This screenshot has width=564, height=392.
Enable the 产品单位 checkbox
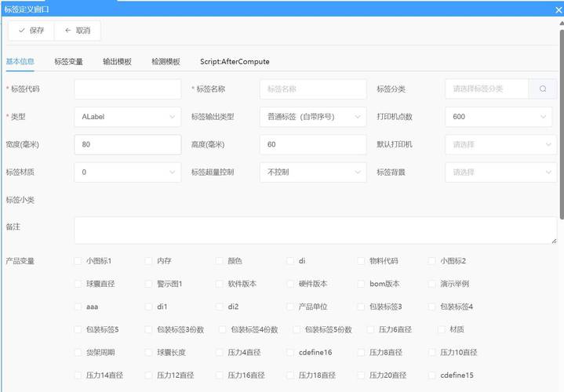pos(290,307)
